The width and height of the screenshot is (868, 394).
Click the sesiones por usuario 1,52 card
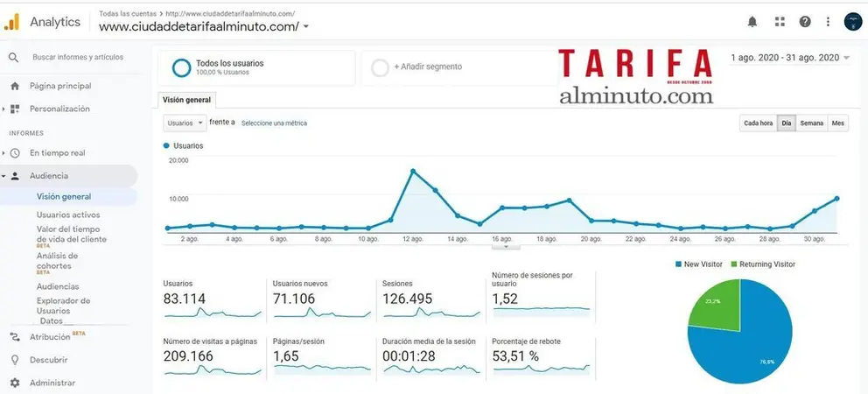point(542,296)
